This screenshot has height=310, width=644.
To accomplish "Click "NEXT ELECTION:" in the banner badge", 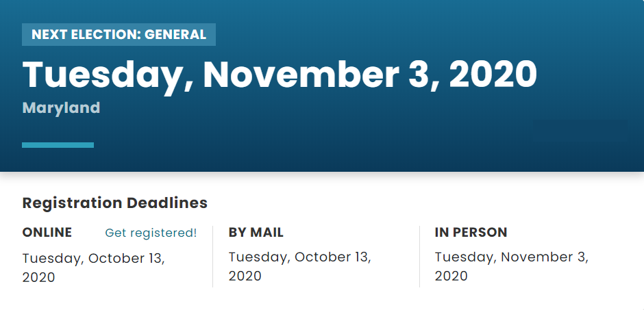I will tap(85, 34).
